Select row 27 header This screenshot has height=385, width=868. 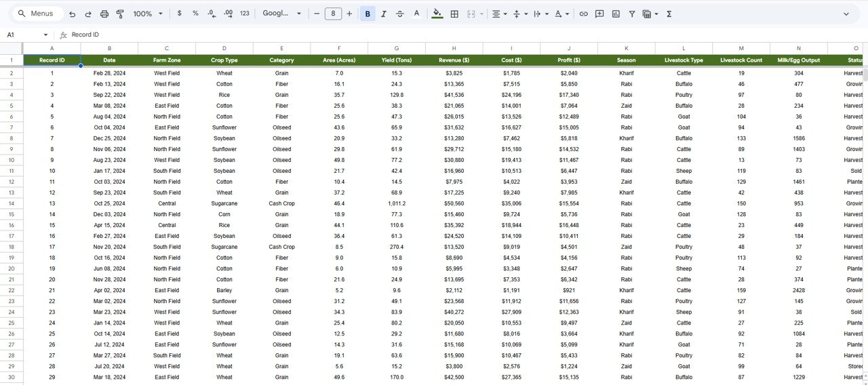pos(12,344)
